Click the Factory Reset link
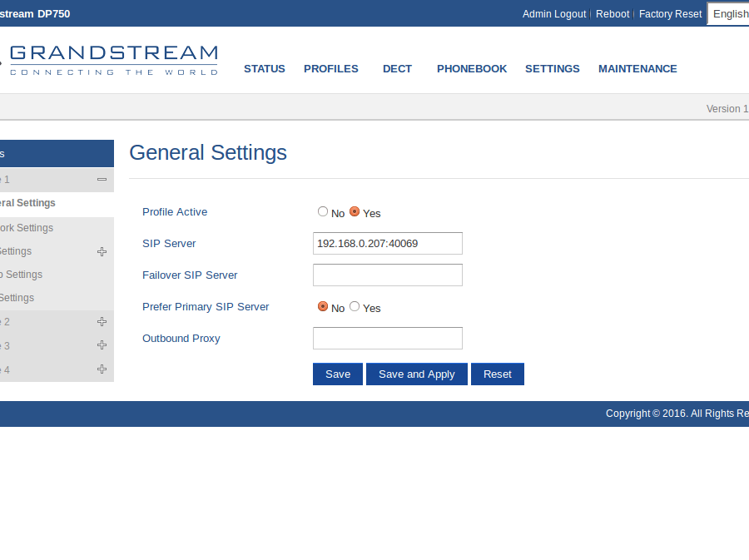749x560 pixels. tap(670, 14)
